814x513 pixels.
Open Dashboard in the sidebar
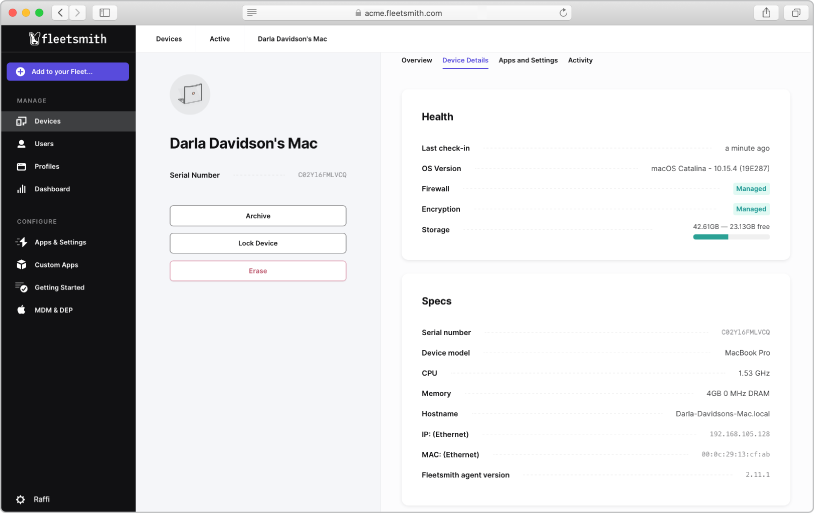(68, 189)
